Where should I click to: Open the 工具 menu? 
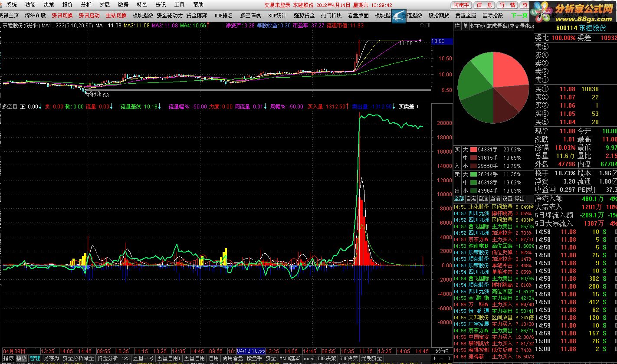(179, 5)
